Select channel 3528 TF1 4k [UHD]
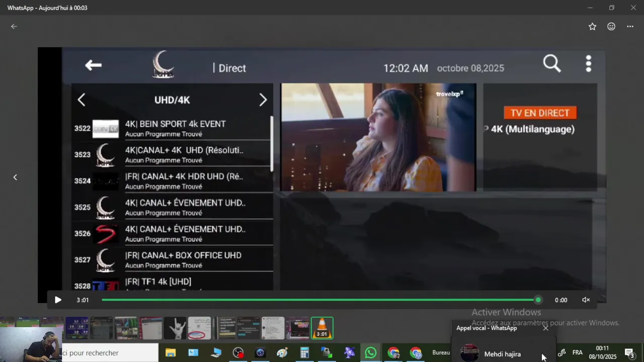The height and width of the screenshot is (362, 644). (x=173, y=283)
